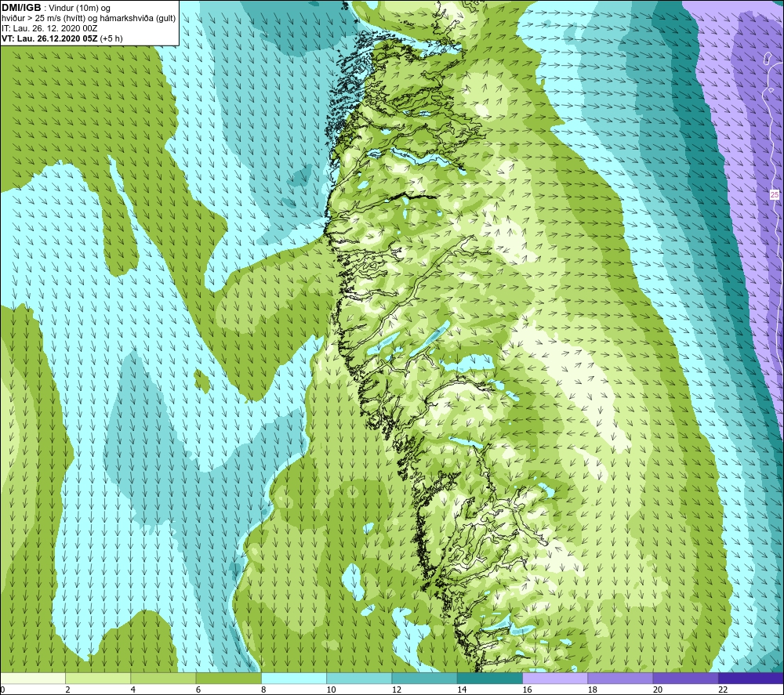Click the legend scale value '22'
This screenshot has width=784, height=695.
(723, 690)
